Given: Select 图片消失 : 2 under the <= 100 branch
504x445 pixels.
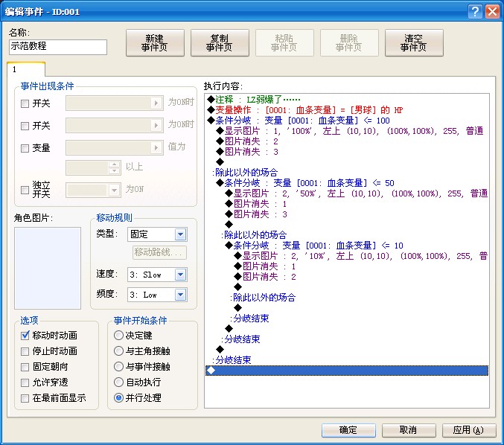Looking at the screenshot, I should click(x=346, y=141).
